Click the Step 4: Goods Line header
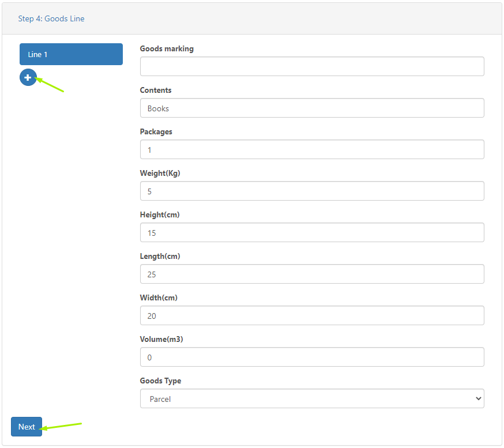 (51, 18)
